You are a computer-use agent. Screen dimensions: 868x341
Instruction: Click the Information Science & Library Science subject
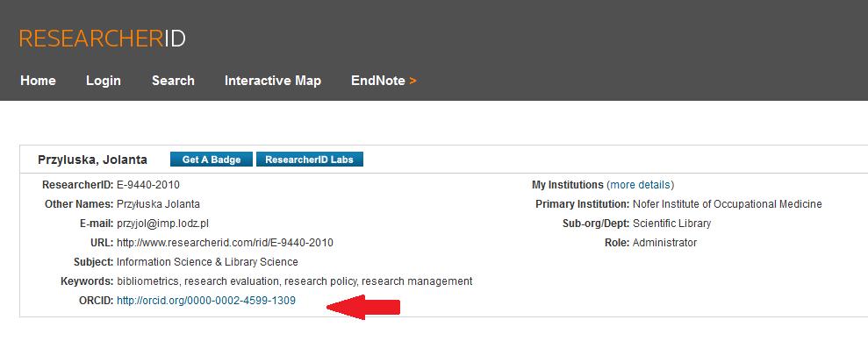tap(208, 262)
